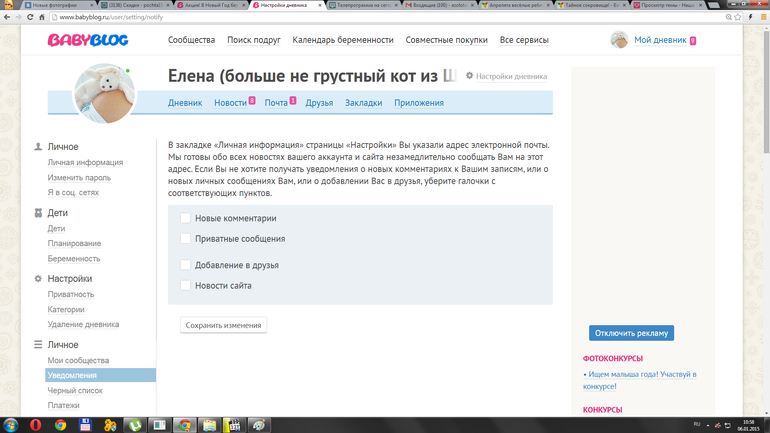Open Приватность settings link
This screenshot has height=433, width=770.
(71, 294)
